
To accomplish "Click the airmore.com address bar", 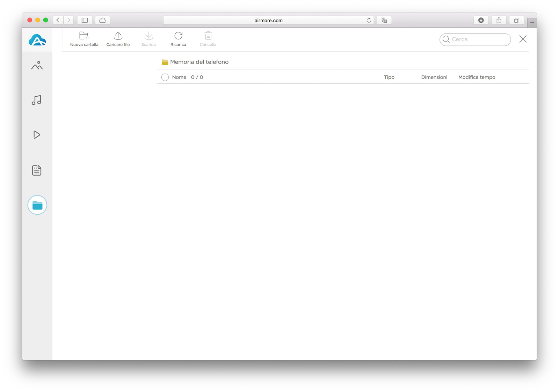I will point(268,20).
